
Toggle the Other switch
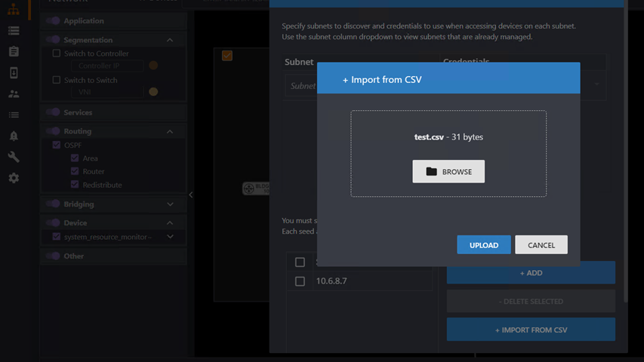point(53,256)
